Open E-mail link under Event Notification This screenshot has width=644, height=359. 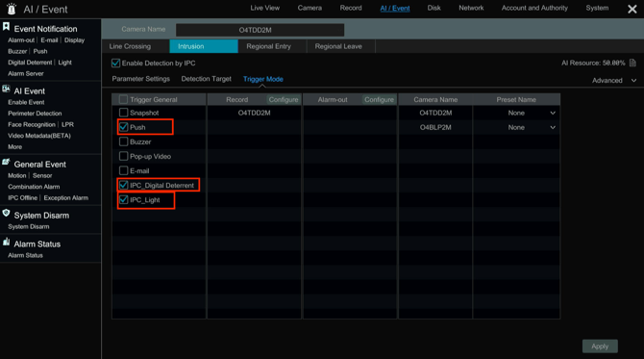tap(49, 40)
